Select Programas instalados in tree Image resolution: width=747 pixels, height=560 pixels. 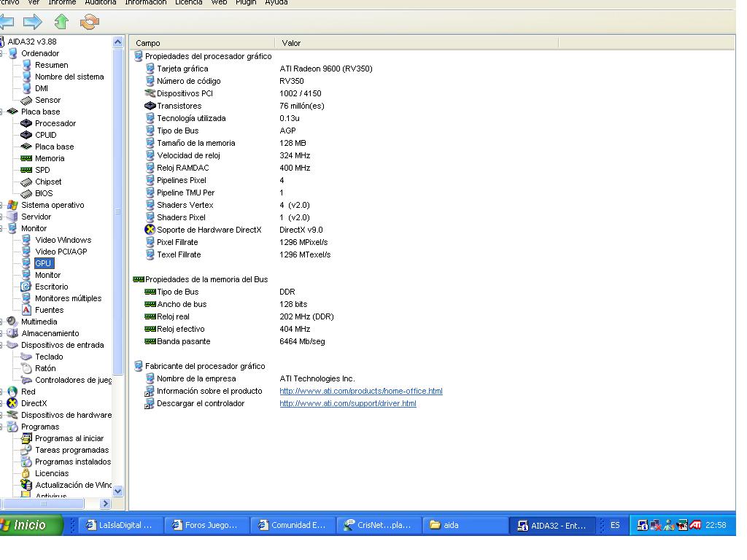pos(73,462)
